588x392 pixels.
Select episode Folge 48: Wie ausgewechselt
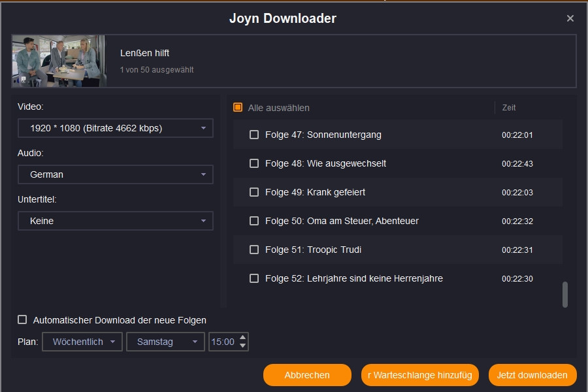tap(254, 163)
